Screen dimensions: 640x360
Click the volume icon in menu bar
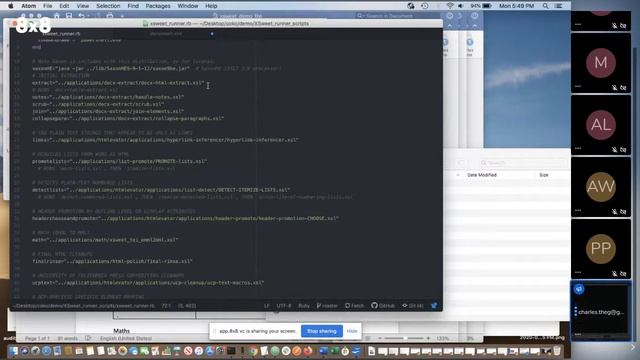(461, 6)
